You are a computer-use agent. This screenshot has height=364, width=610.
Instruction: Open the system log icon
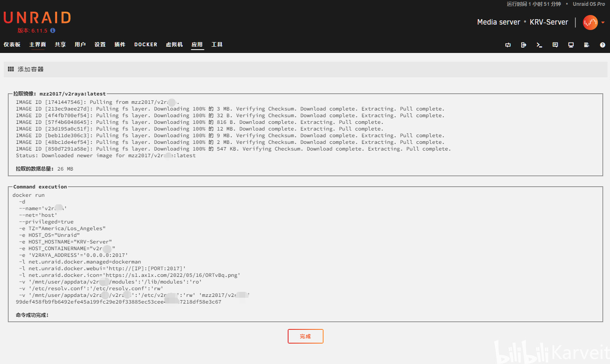click(x=586, y=45)
